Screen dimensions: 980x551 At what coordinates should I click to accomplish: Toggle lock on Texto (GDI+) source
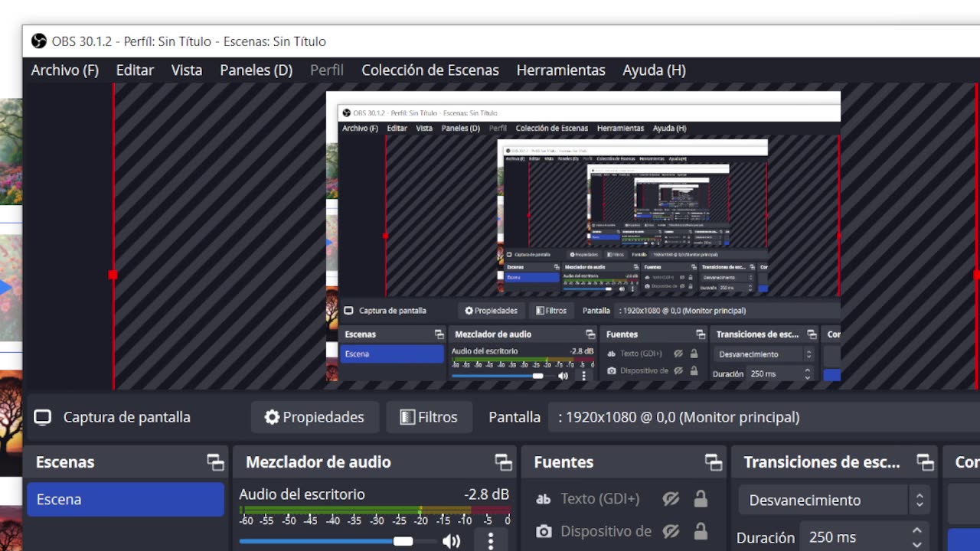click(x=701, y=499)
